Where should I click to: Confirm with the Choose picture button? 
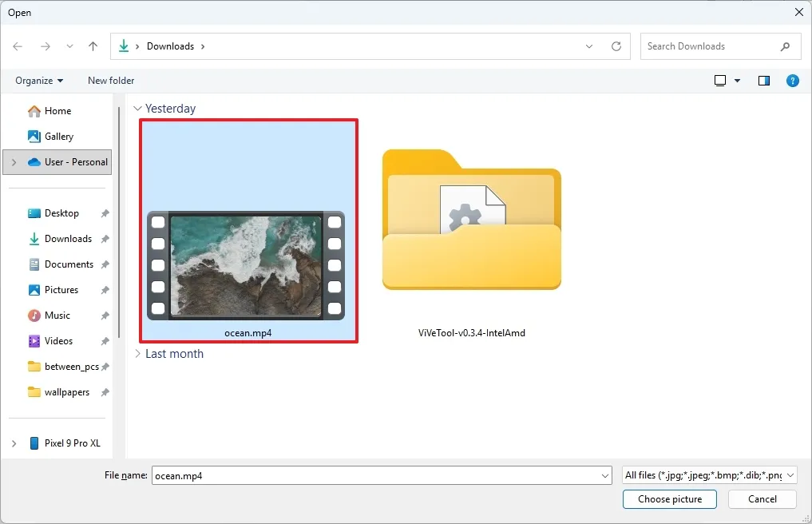click(669, 498)
